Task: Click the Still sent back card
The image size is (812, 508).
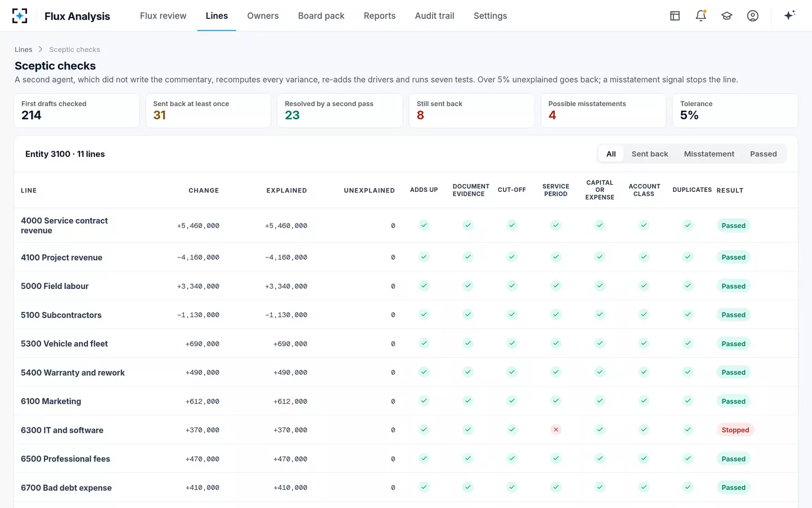Action: click(471, 111)
